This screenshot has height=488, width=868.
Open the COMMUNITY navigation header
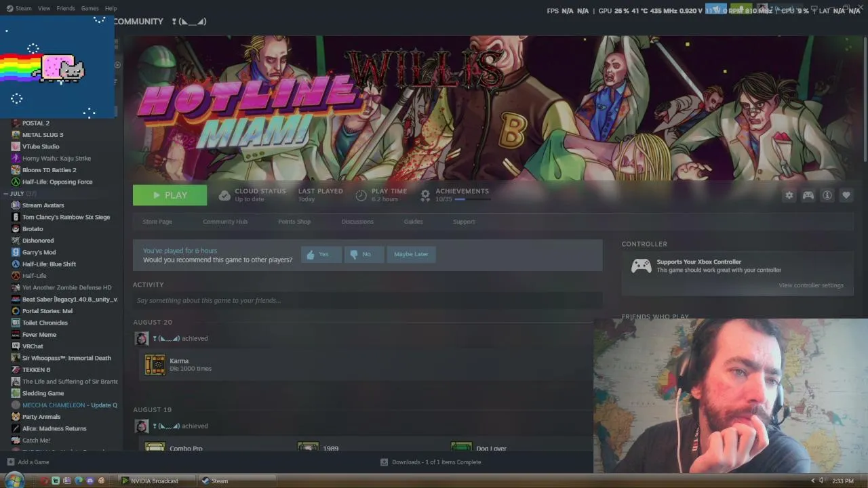pos(138,22)
